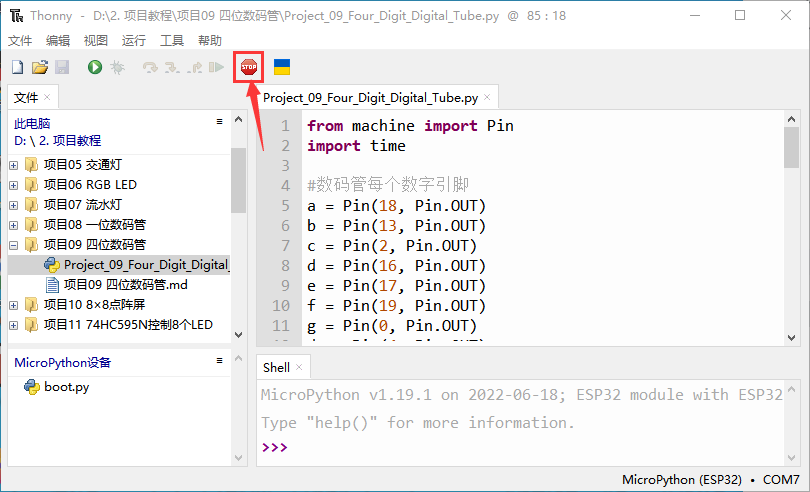Start debugging with the bug icon
810x492 pixels.
click(x=117, y=67)
